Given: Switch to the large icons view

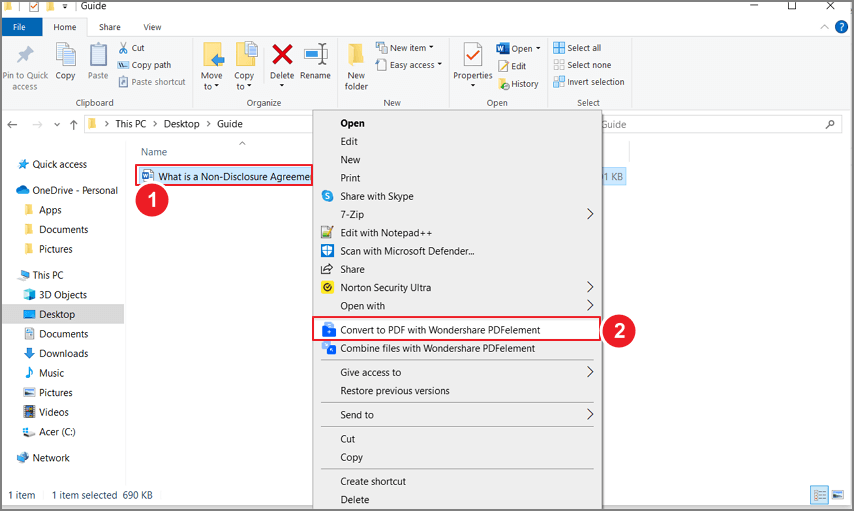Looking at the screenshot, I should [838, 495].
